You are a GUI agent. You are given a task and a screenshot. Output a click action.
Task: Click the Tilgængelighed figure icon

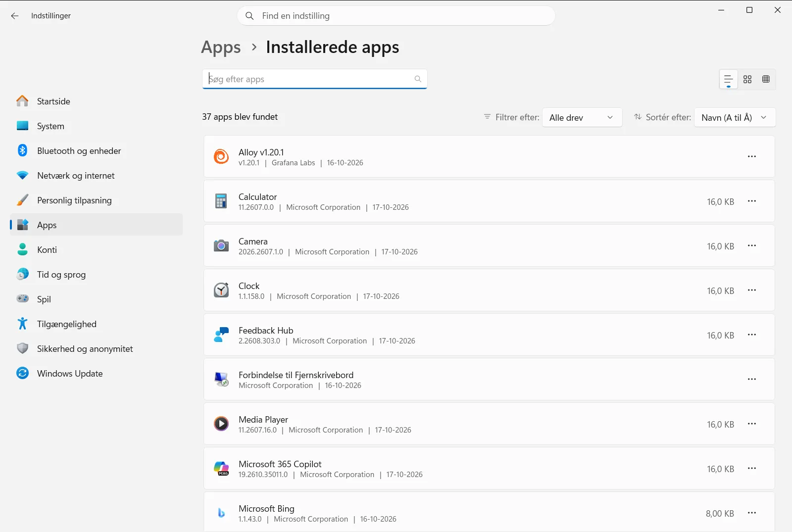pyautogui.click(x=22, y=324)
